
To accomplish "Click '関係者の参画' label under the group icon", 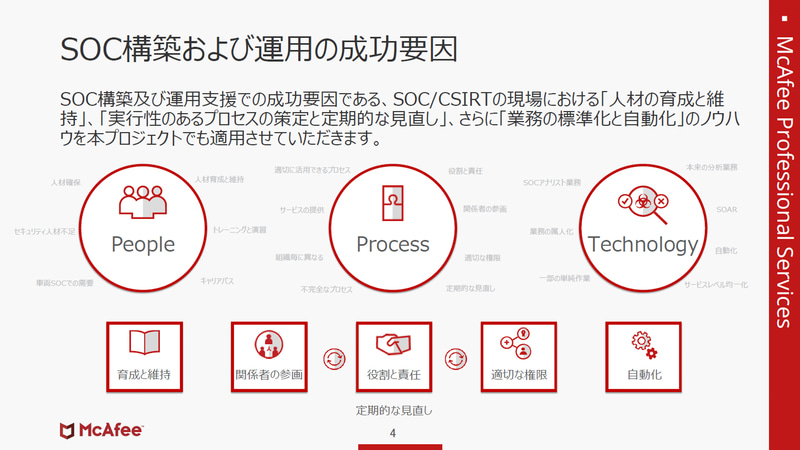I will pos(269,374).
